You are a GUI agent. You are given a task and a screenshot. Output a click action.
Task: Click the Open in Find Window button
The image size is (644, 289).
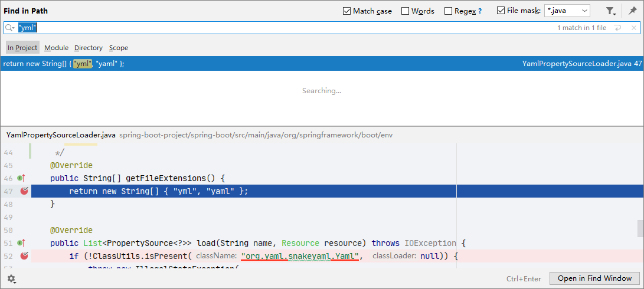[594, 278]
